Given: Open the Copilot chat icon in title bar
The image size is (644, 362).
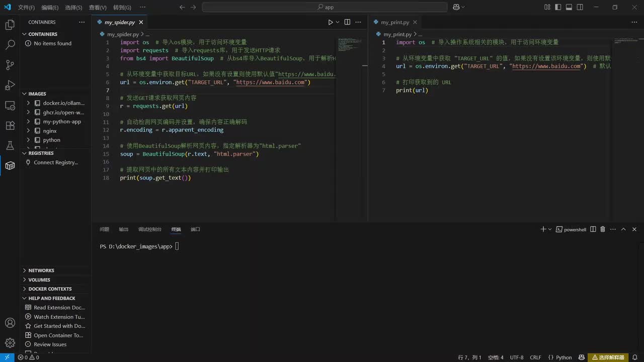Looking at the screenshot, I should pos(456,7).
